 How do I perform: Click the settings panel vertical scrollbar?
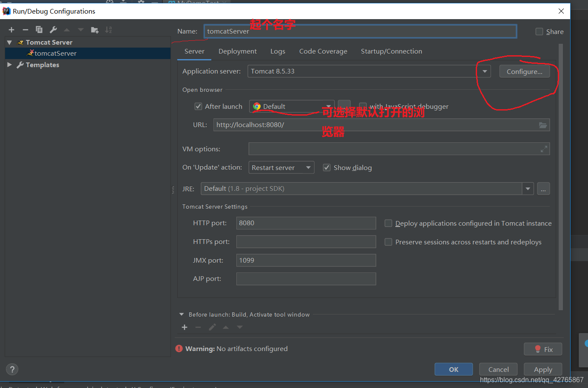pyautogui.click(x=561, y=176)
